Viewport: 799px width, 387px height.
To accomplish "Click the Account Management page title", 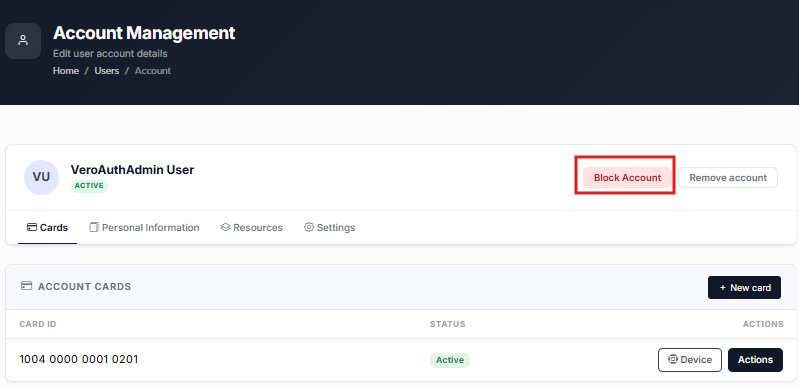I will click(144, 33).
